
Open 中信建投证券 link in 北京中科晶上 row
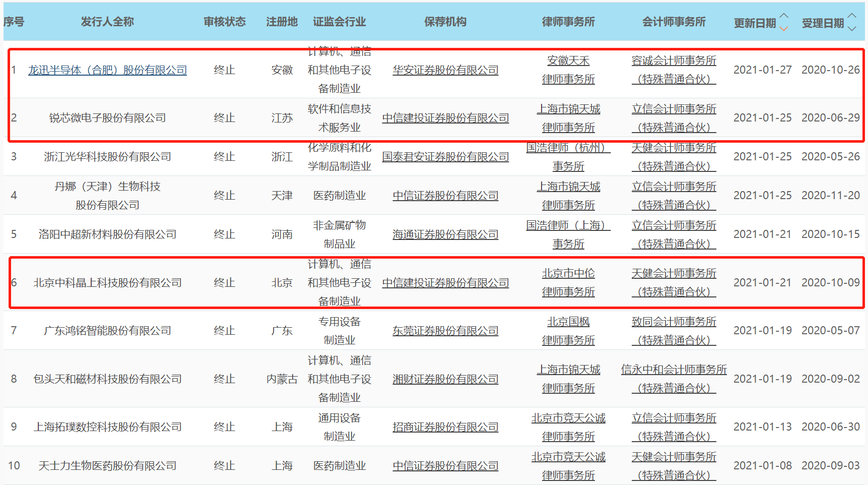(x=445, y=283)
